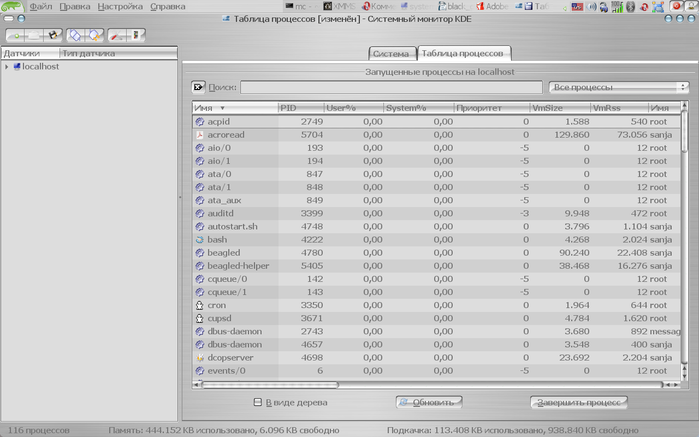Select the Process table tab
699x437 pixels.
click(x=464, y=53)
